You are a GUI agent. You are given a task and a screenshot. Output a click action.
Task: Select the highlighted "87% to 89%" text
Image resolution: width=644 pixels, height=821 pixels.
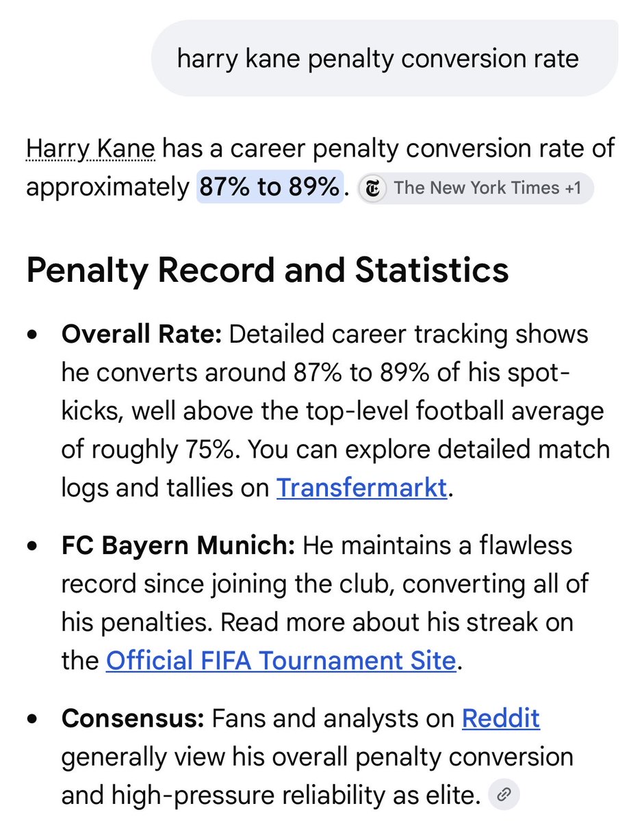(270, 187)
